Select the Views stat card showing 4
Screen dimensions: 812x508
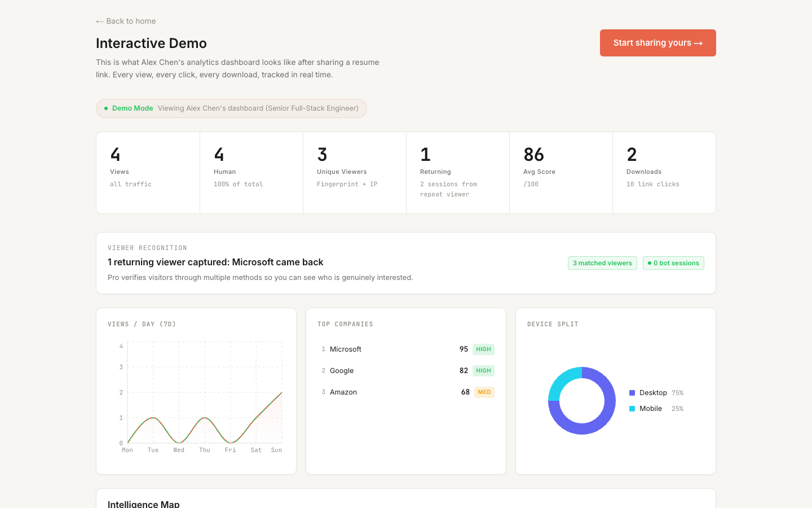(148, 169)
